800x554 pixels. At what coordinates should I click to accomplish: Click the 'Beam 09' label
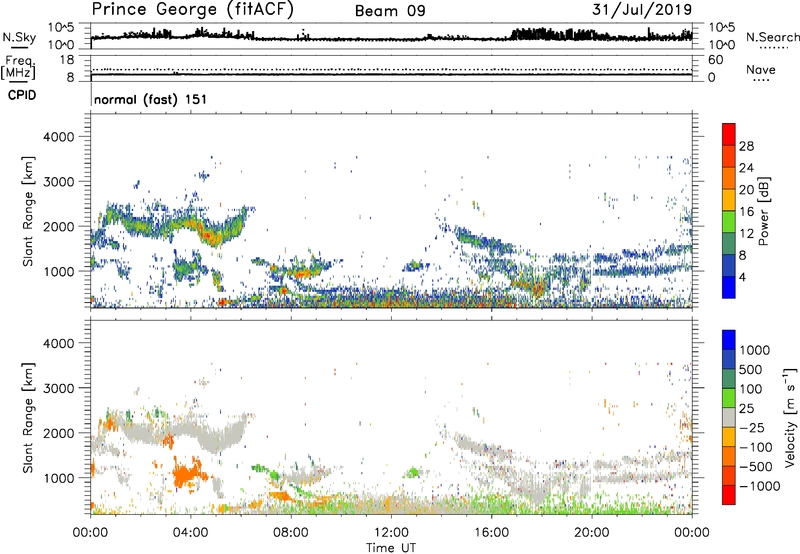point(390,11)
